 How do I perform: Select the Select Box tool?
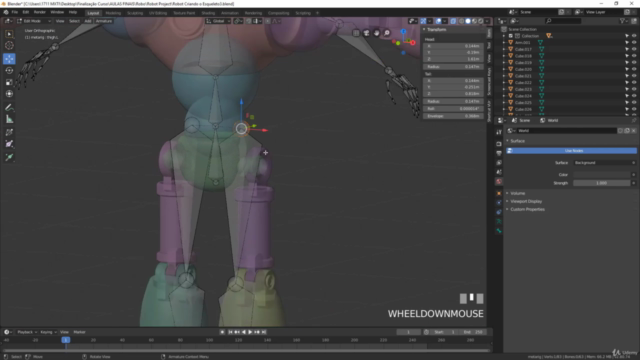point(9,34)
